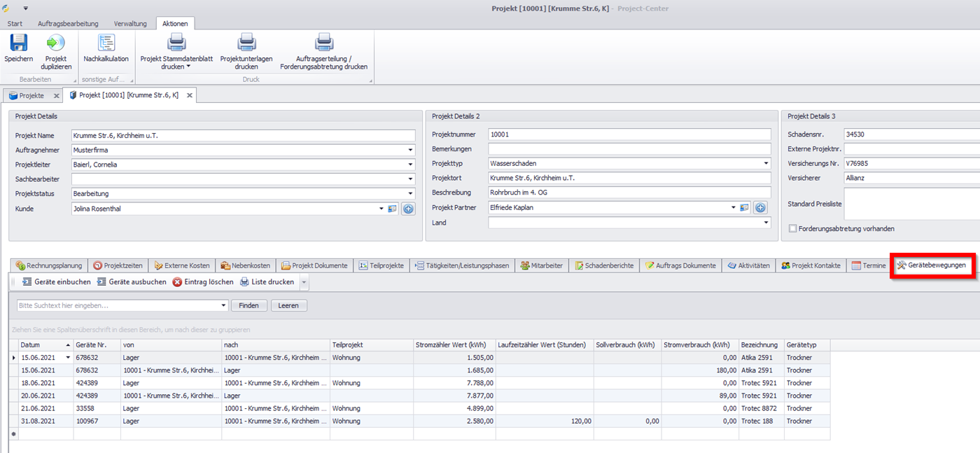Click Eintrag löschen in the toolbar
This screenshot has height=453, width=980.
(x=203, y=282)
